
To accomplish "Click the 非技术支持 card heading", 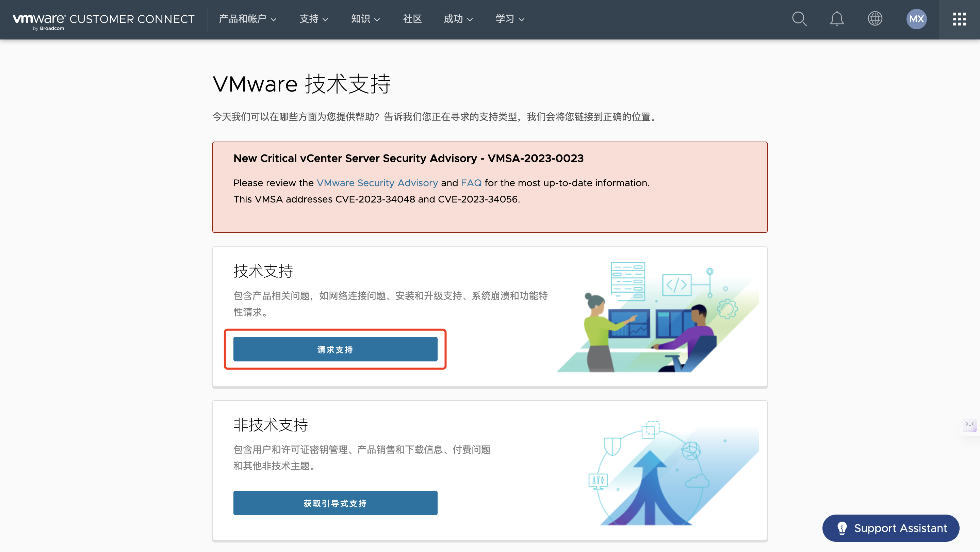I will coord(271,425).
